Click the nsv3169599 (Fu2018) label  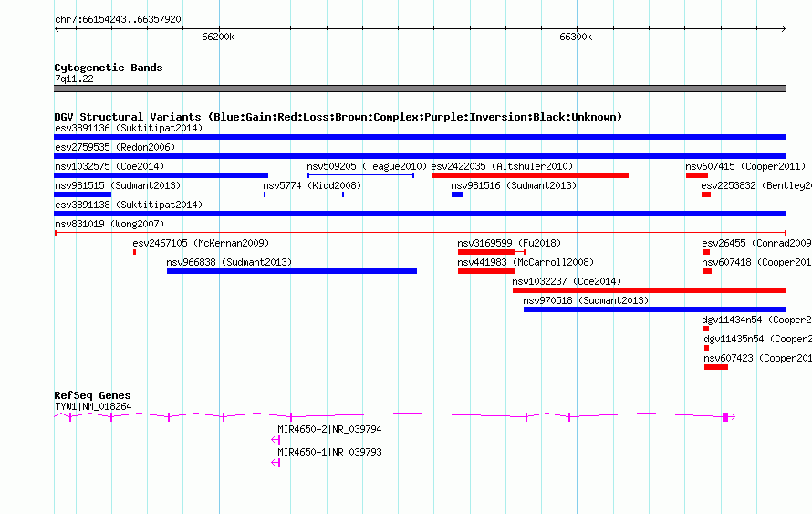pos(509,243)
